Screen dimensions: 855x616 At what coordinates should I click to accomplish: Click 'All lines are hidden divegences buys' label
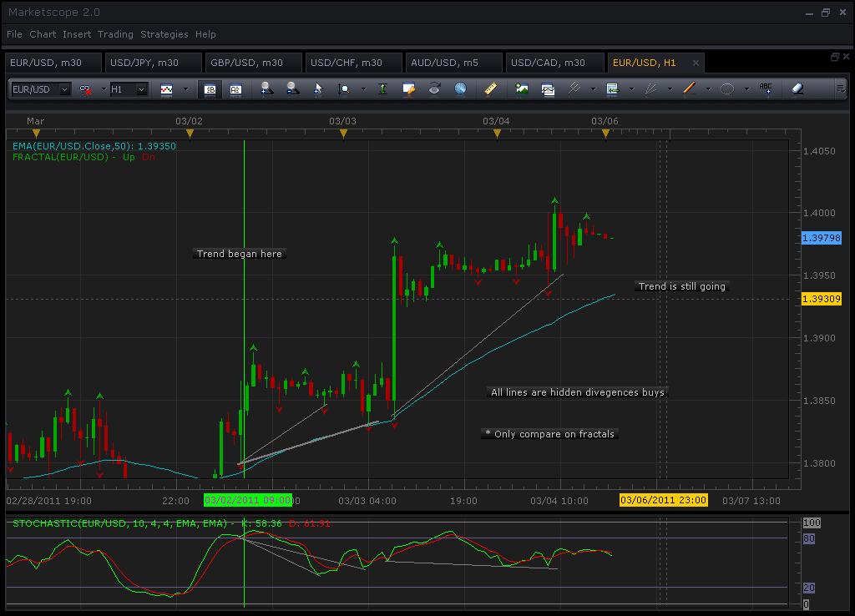(x=578, y=392)
